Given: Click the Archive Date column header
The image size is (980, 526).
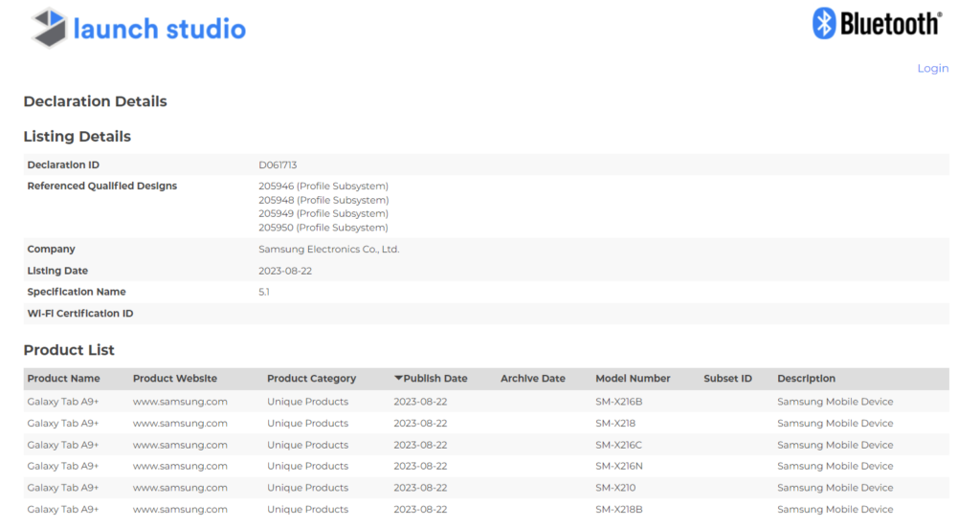Looking at the screenshot, I should coord(532,379).
